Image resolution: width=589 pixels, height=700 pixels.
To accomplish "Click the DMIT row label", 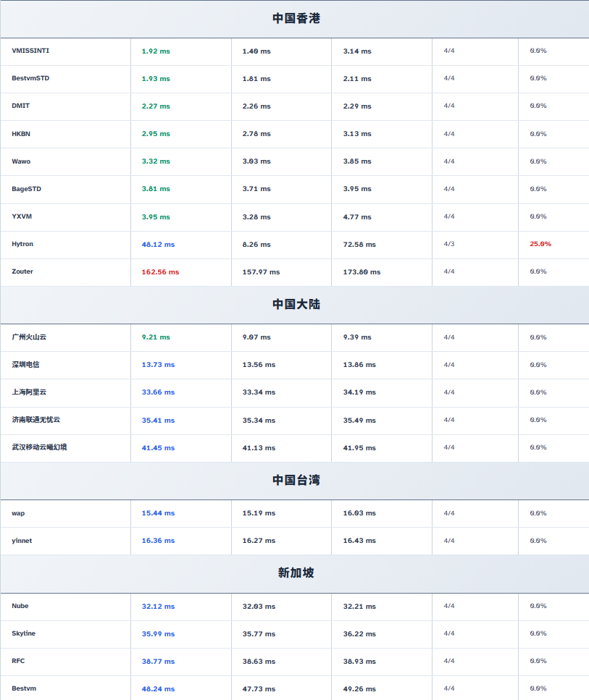I will click(21, 106).
